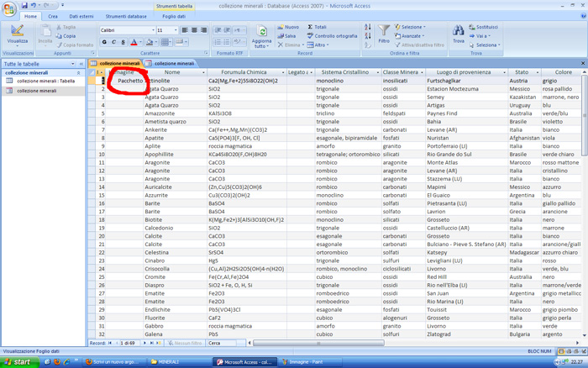The height and width of the screenshot is (368, 588).
Task: Select the Home ribbon tab
Action: [x=30, y=17]
